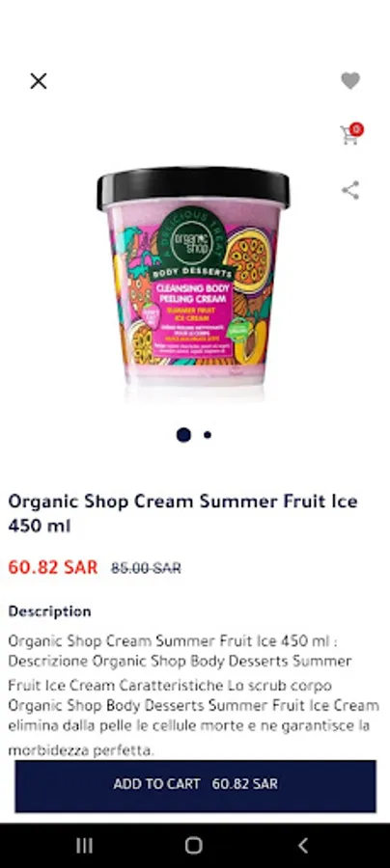Click the ADD TO CART button
The image size is (390, 868).
pyautogui.click(x=195, y=785)
